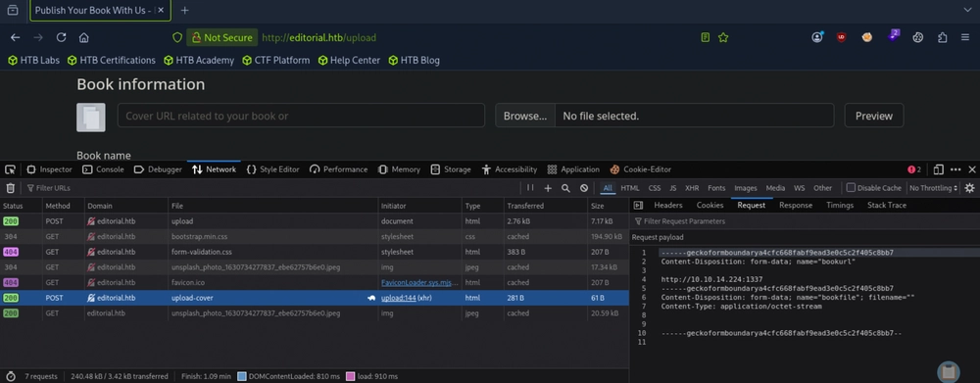Filter requests by WS
The width and height of the screenshot is (980, 383).
point(800,188)
